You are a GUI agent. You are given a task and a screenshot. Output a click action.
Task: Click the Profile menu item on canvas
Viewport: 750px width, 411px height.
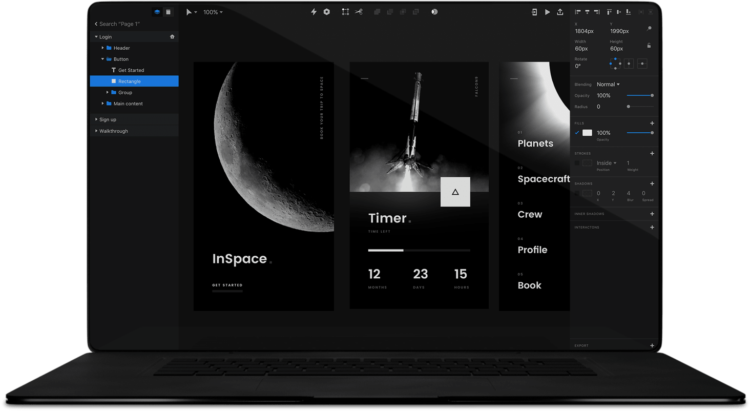532,250
